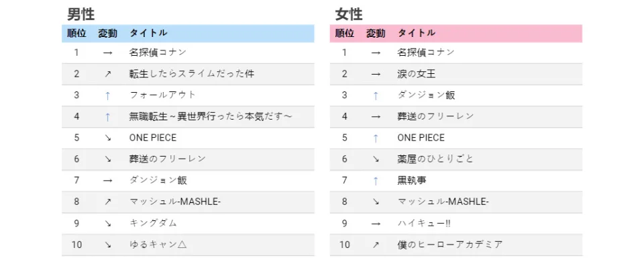Click diagonal arrow beside 僕のヒーローアカデミア
Viewport: 644px width, 258px height.
[376, 245]
